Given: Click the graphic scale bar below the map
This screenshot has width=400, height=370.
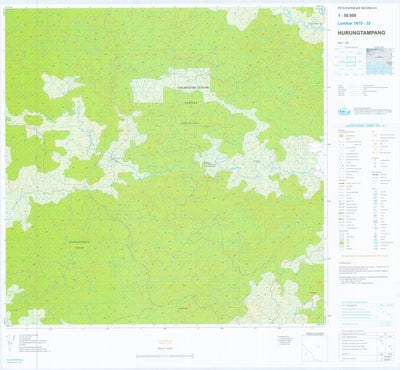Looking at the screenshot, I should pos(165,356).
